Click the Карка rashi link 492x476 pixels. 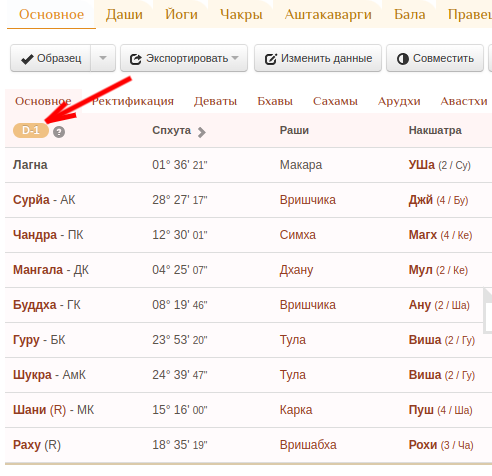(x=296, y=410)
